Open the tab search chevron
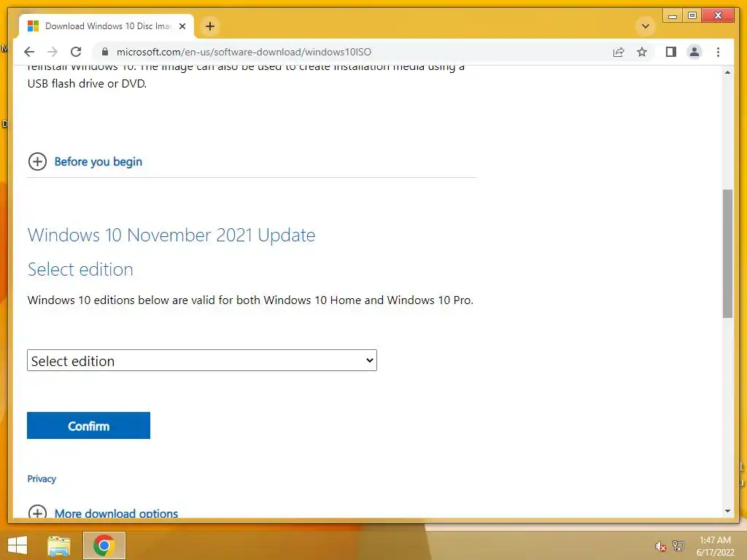 tap(646, 26)
